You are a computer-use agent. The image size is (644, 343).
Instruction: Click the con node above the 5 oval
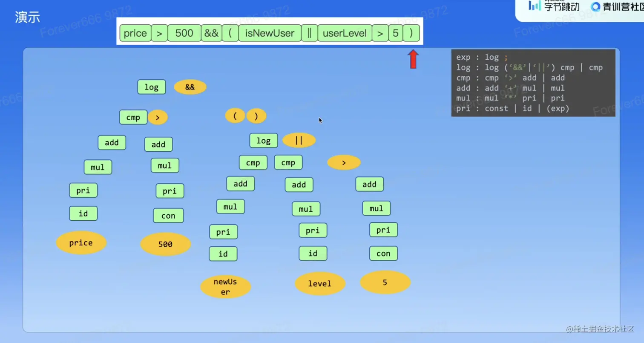tap(383, 254)
